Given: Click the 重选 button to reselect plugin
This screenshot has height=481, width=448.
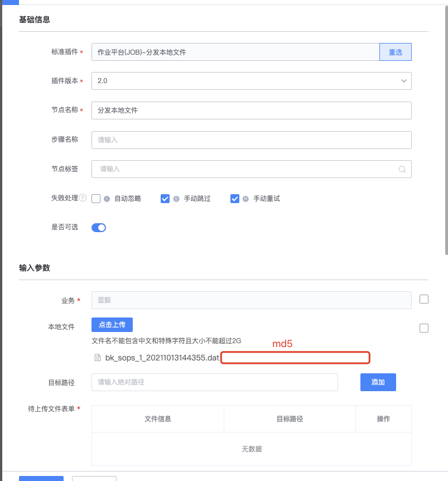Looking at the screenshot, I should click(395, 51).
